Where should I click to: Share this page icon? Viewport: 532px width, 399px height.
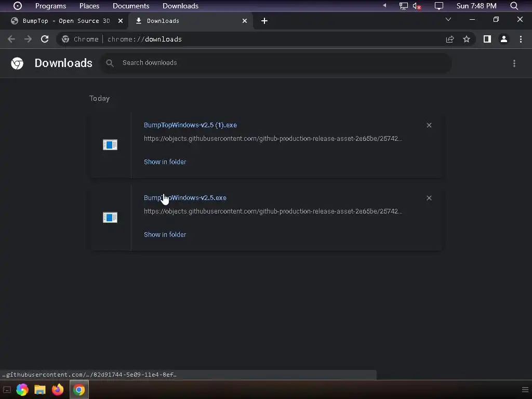coord(450,39)
